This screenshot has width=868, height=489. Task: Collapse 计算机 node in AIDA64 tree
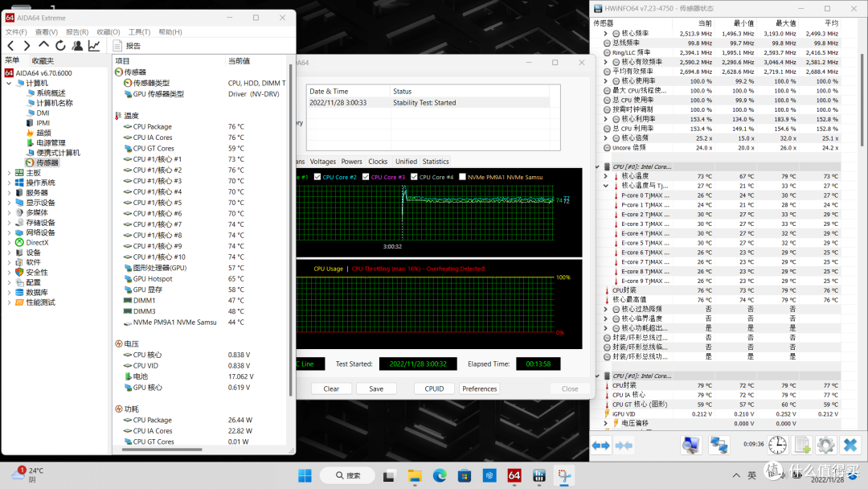click(9, 83)
